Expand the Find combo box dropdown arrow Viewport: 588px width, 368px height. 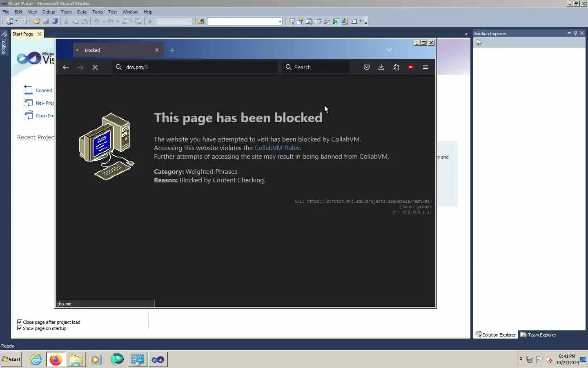click(280, 21)
